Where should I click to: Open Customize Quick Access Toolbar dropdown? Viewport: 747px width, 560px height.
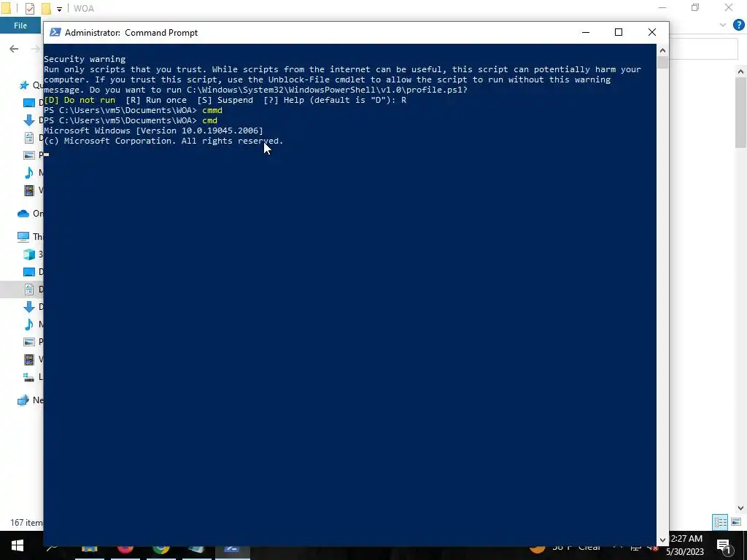pos(59,9)
